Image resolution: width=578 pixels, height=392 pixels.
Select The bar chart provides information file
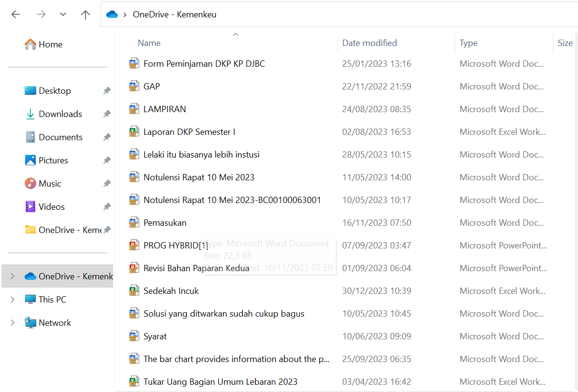point(236,359)
